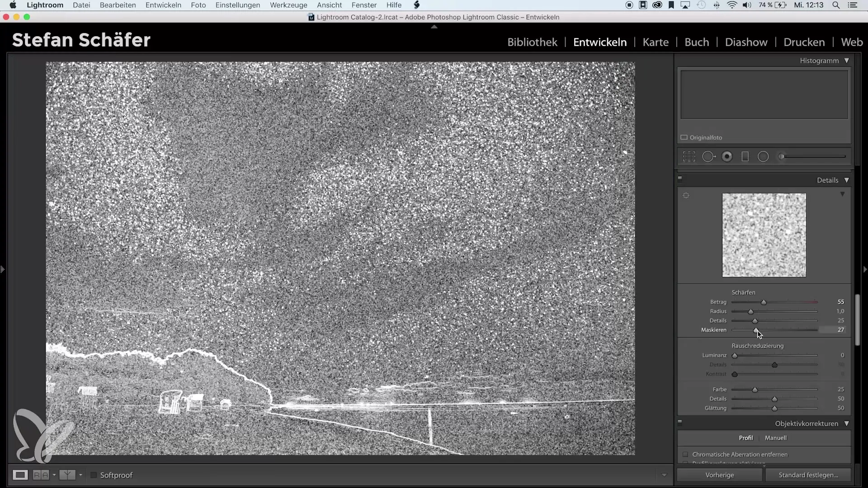Open the Werkzeuge menu
Image resolution: width=868 pixels, height=488 pixels.
pos(288,5)
